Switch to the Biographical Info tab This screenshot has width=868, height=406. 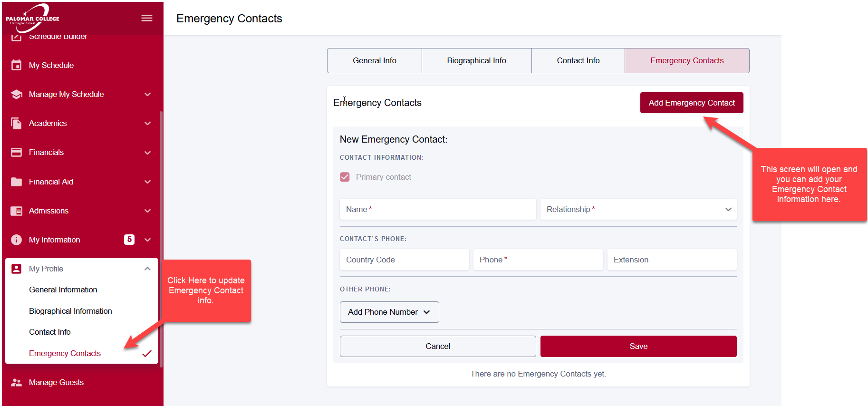point(476,60)
